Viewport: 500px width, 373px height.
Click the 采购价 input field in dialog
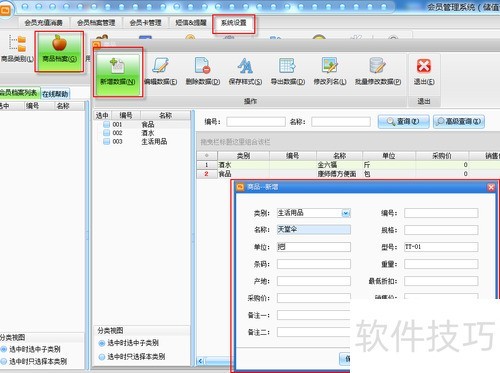[x=314, y=298]
